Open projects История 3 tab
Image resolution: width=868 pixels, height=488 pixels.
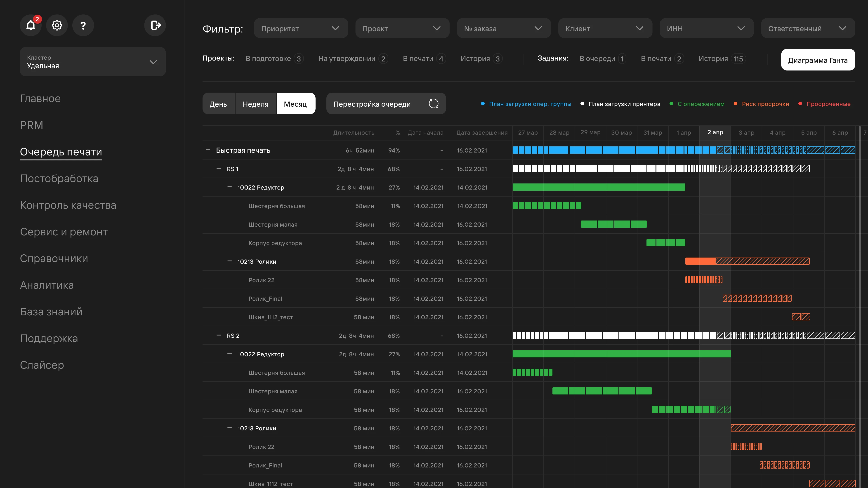[481, 59]
